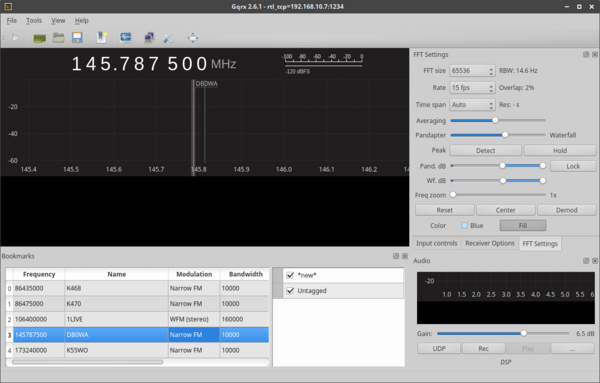Click the Freq zoom slider handle
This screenshot has width=600, height=383.
click(x=453, y=195)
